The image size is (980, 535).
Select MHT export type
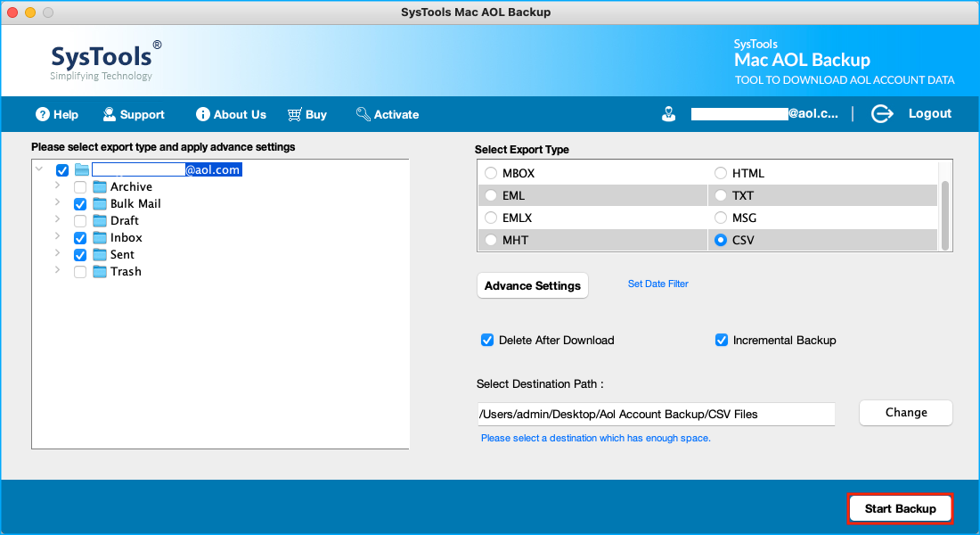491,240
